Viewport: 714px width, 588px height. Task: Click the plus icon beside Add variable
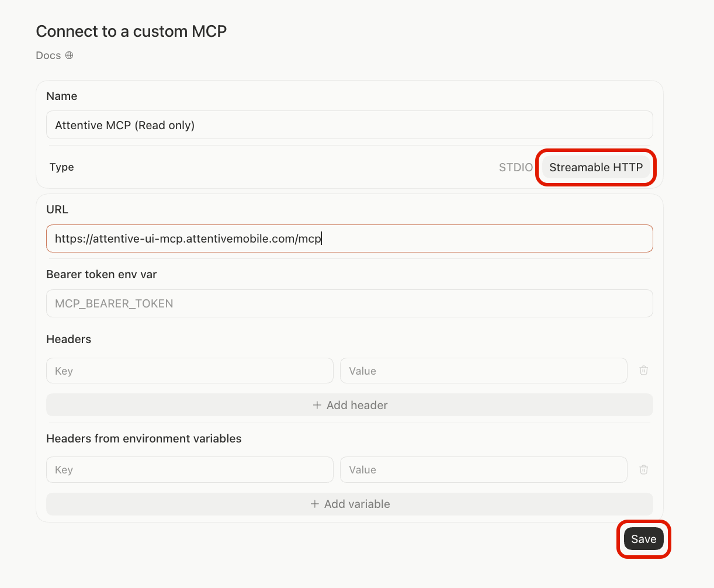(x=314, y=504)
